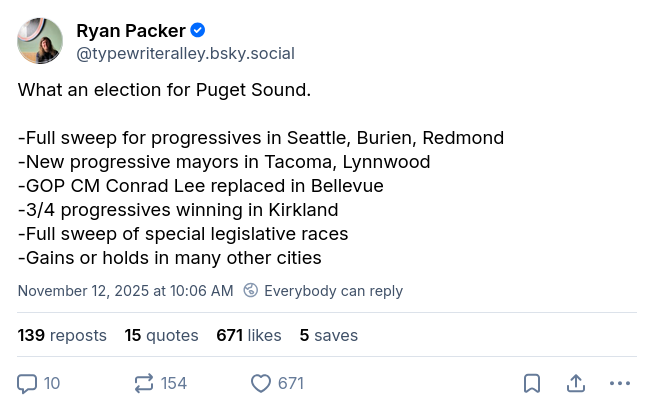View the 15 quotes list
Viewport: 654px width, 411px height.
[161, 335]
